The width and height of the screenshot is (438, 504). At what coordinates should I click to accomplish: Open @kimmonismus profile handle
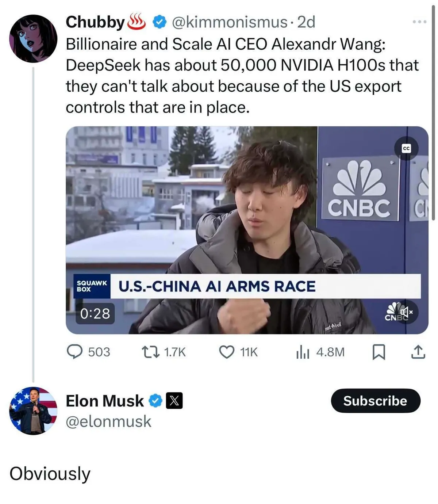(x=229, y=22)
